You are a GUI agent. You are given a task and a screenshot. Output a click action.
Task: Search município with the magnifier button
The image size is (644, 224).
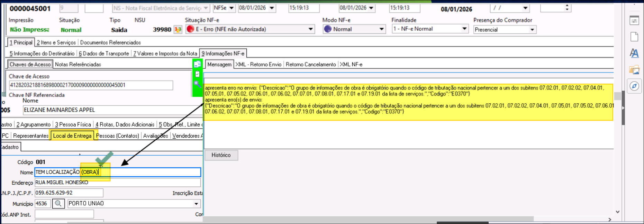58,204
